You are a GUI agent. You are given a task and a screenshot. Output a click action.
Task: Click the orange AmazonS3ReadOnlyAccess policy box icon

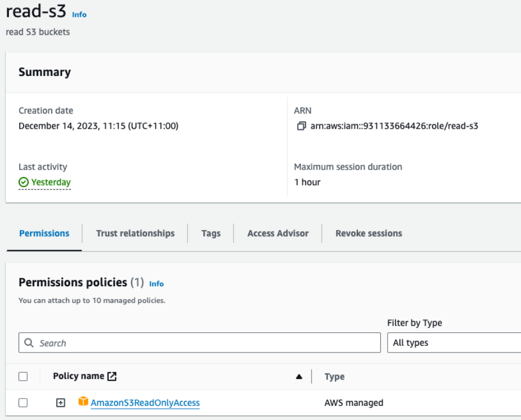[x=83, y=401]
